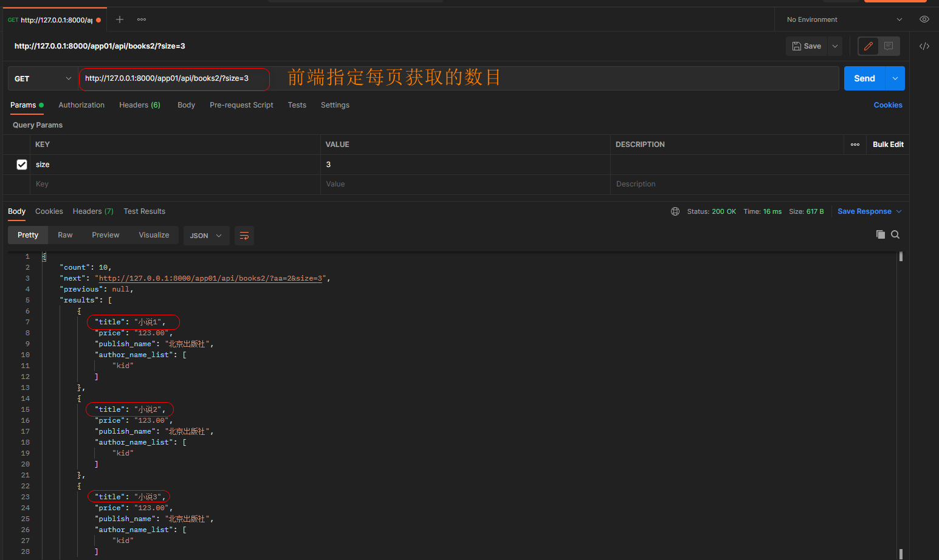The width and height of the screenshot is (939, 560).
Task: Click the query params three-dot options icon
Action: pos(855,145)
